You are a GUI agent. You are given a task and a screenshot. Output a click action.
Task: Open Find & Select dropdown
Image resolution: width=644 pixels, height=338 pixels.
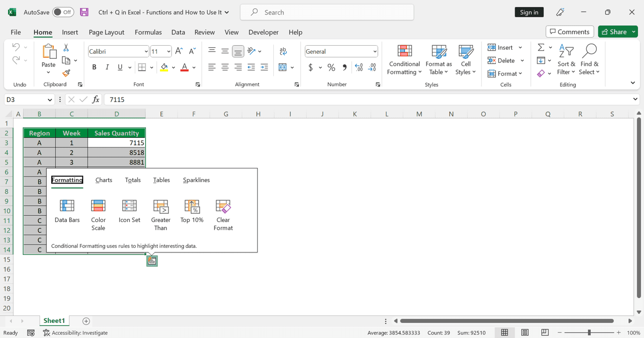589,60
